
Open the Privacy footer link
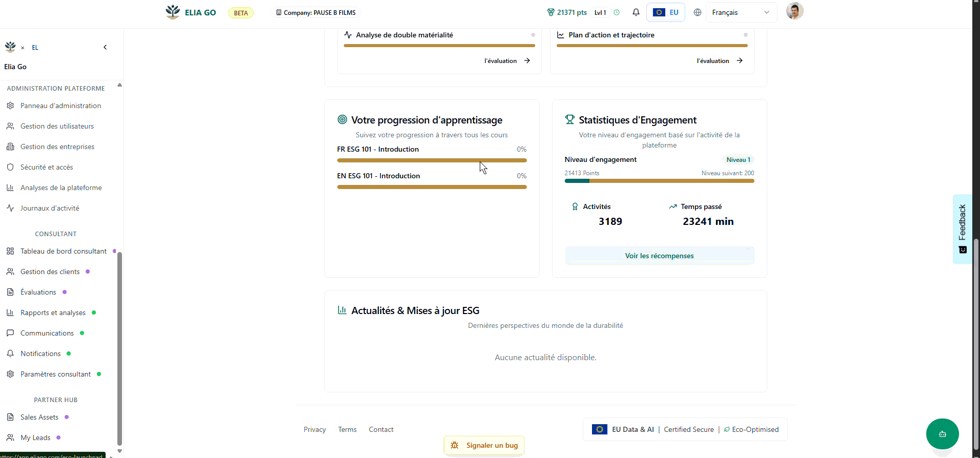click(x=315, y=429)
